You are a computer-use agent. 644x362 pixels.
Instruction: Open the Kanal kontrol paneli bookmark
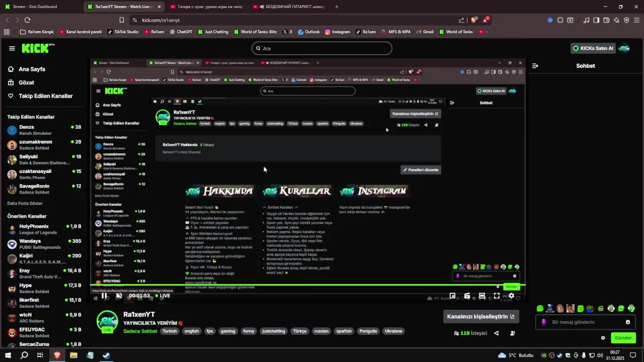pos(80,32)
